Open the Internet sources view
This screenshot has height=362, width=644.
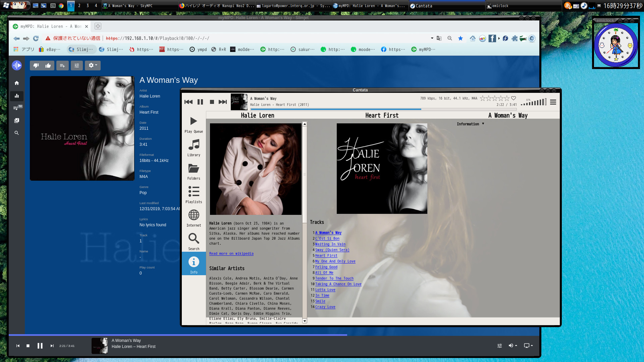pos(194,219)
